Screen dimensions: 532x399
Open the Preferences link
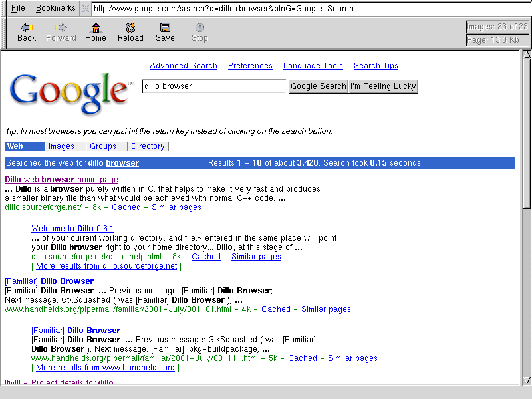click(x=250, y=66)
